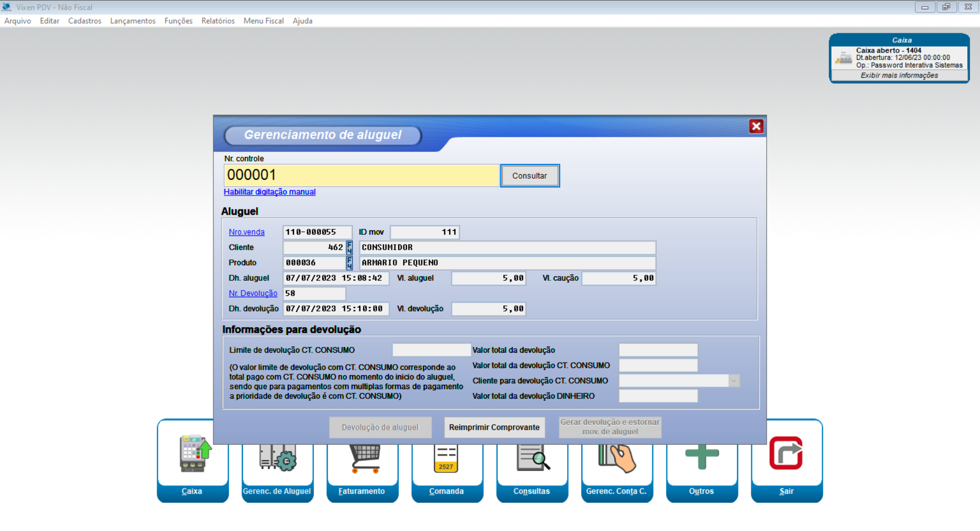Open the Lançamentos menu
The image size is (980, 531).
tap(133, 21)
